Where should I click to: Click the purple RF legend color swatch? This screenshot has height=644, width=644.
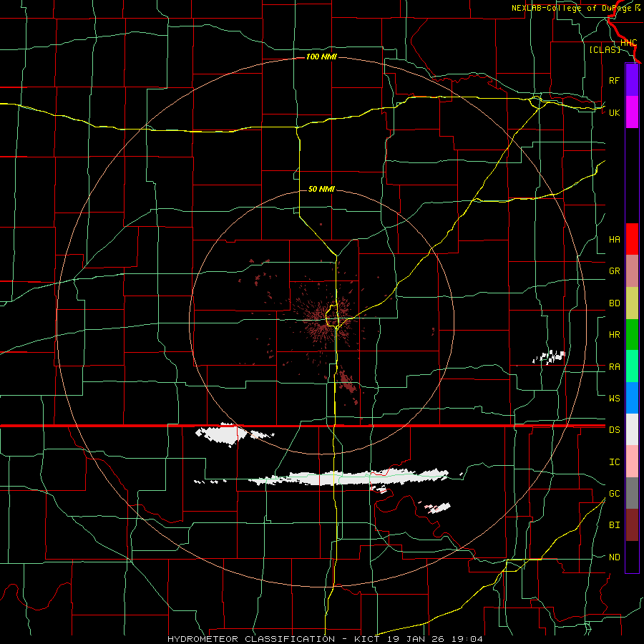click(632, 80)
